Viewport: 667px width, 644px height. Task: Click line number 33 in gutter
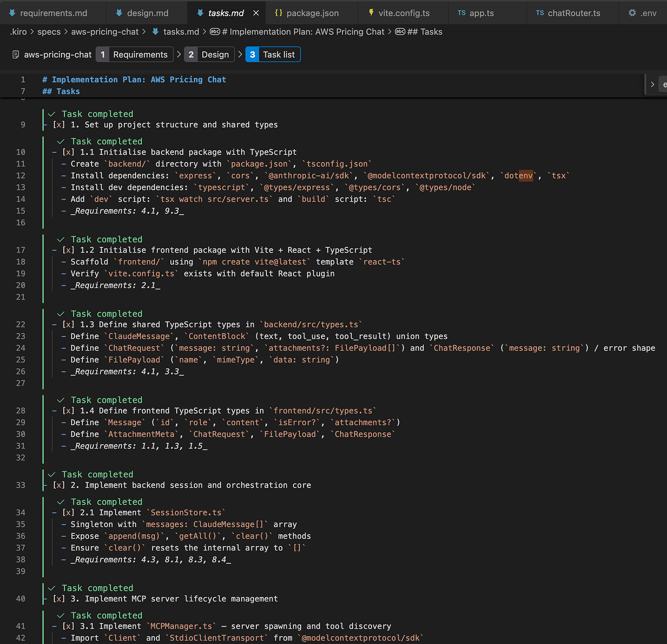[20, 485]
